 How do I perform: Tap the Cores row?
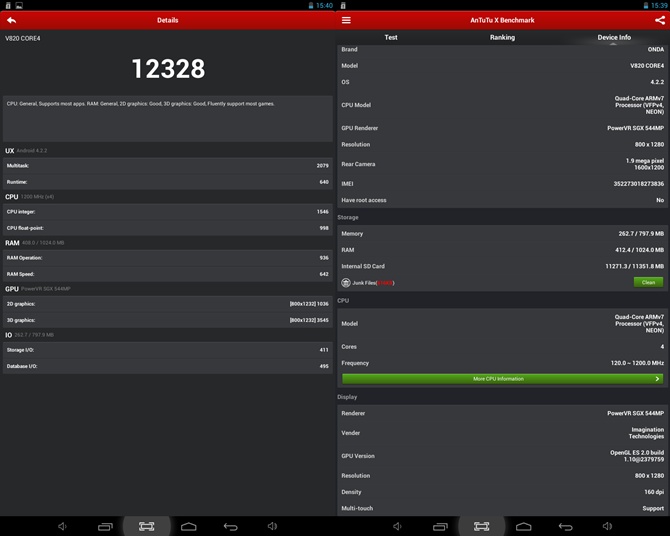(x=502, y=346)
